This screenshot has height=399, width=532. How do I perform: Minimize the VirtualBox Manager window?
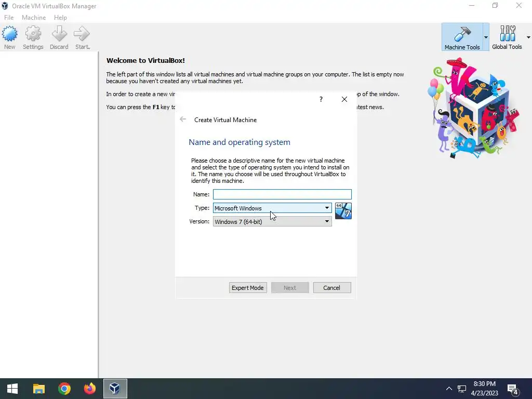[472, 5]
